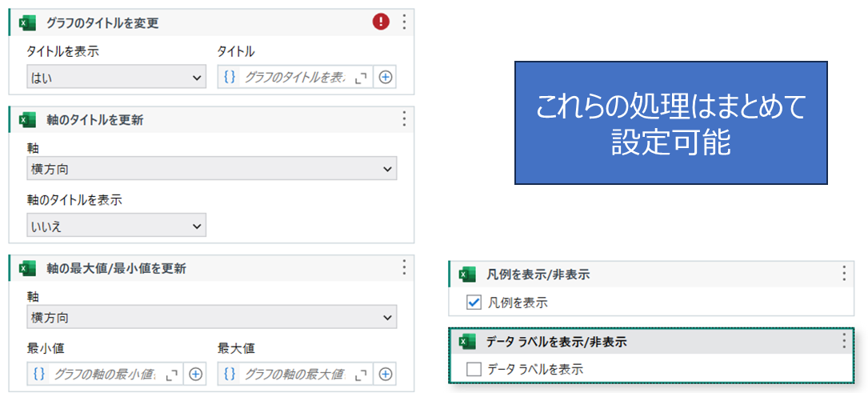This screenshot has height=393, width=868.
Task: Click the braces icon in タイトル field
Action: click(x=230, y=78)
